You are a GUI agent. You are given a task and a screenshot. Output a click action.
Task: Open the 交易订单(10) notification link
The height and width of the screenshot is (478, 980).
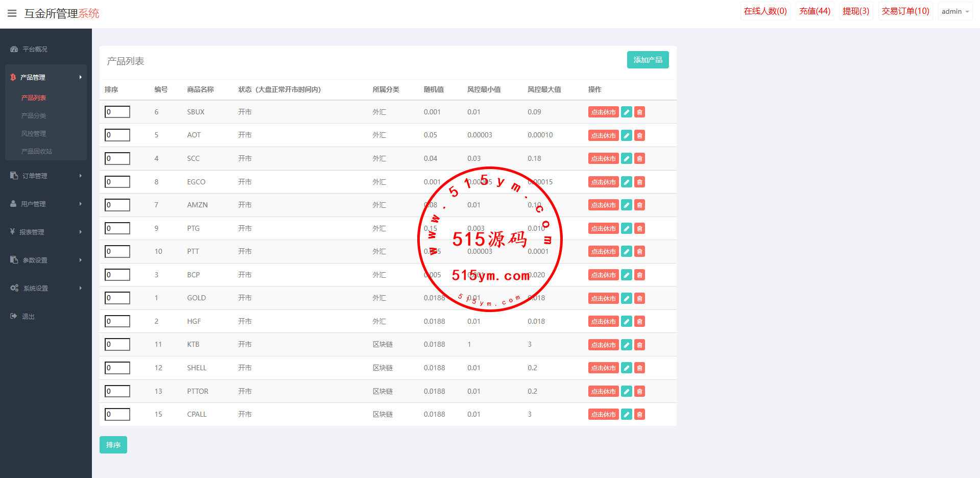pos(905,11)
